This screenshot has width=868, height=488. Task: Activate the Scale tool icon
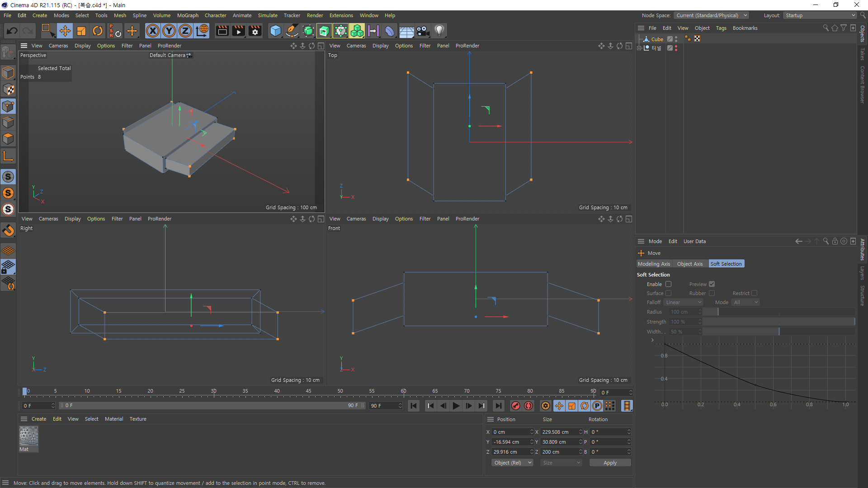81,31
